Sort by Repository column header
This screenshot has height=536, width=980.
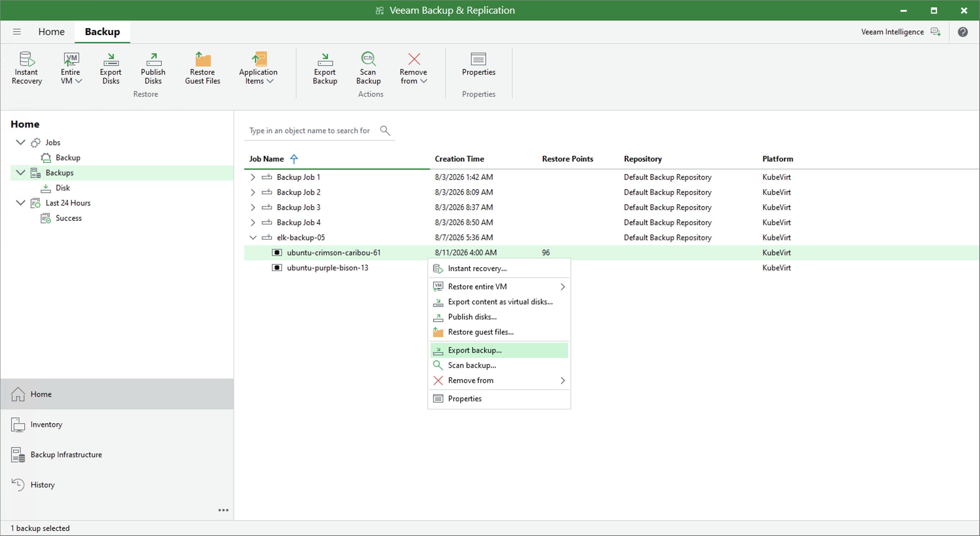[x=643, y=159]
